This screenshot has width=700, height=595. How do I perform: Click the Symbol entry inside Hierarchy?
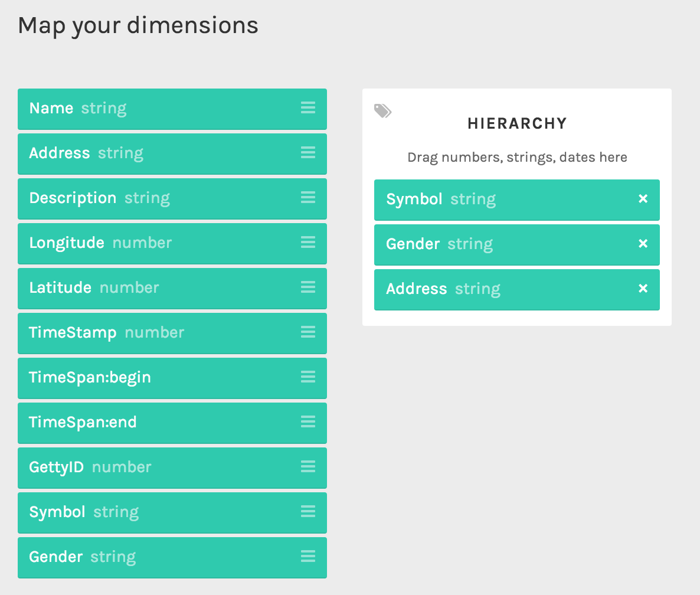517,200
